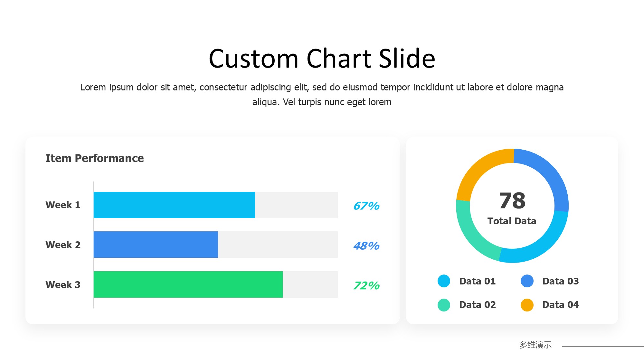Select the Lorem ipsum subtitle paragraph
The width and height of the screenshot is (644, 362).
[x=322, y=94]
